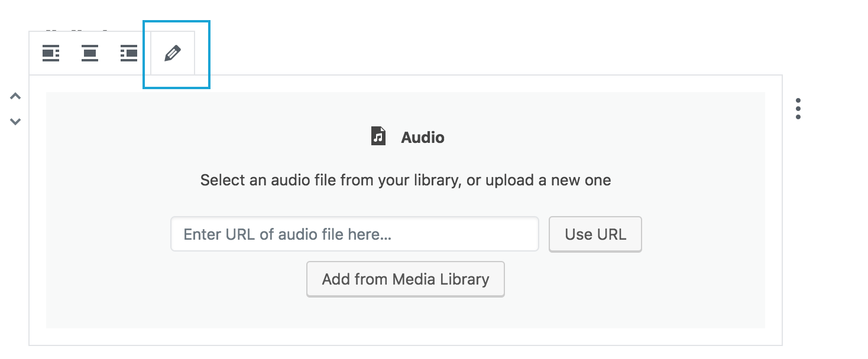Click the cut-off text above the toolbar

[76, 29]
